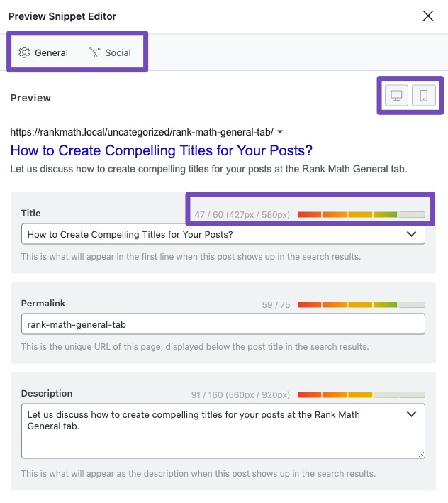Expand Title field variables dropdown
This screenshot has width=448, height=503.
411,234
